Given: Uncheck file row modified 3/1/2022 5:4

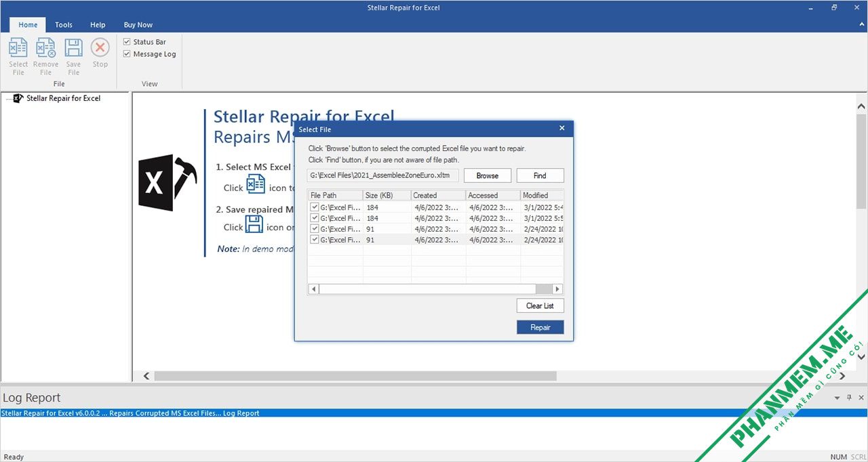Looking at the screenshot, I should (x=314, y=207).
